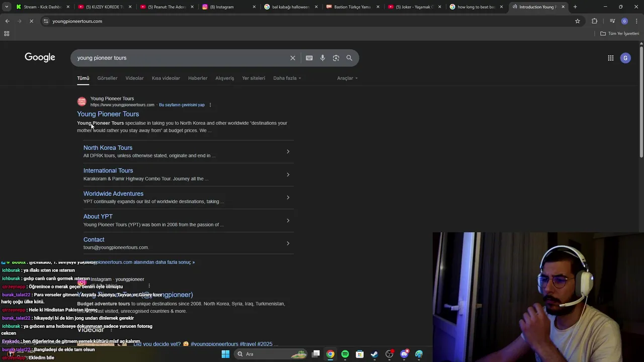Select the Yer siteleri search filter
Viewport: 644px width, 362px height.
click(x=254, y=78)
